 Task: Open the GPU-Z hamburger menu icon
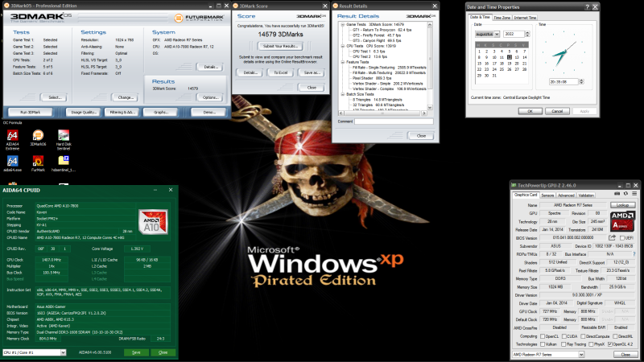click(x=634, y=194)
